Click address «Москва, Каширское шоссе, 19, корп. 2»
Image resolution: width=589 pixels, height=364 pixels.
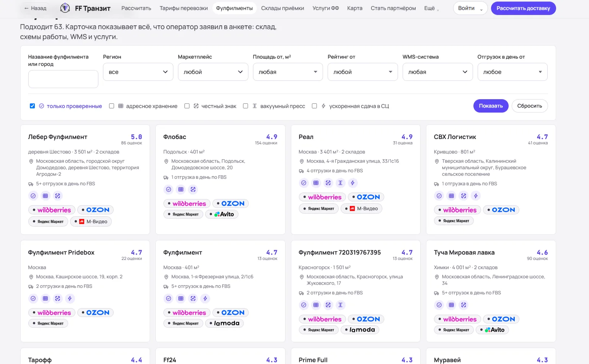click(79, 277)
